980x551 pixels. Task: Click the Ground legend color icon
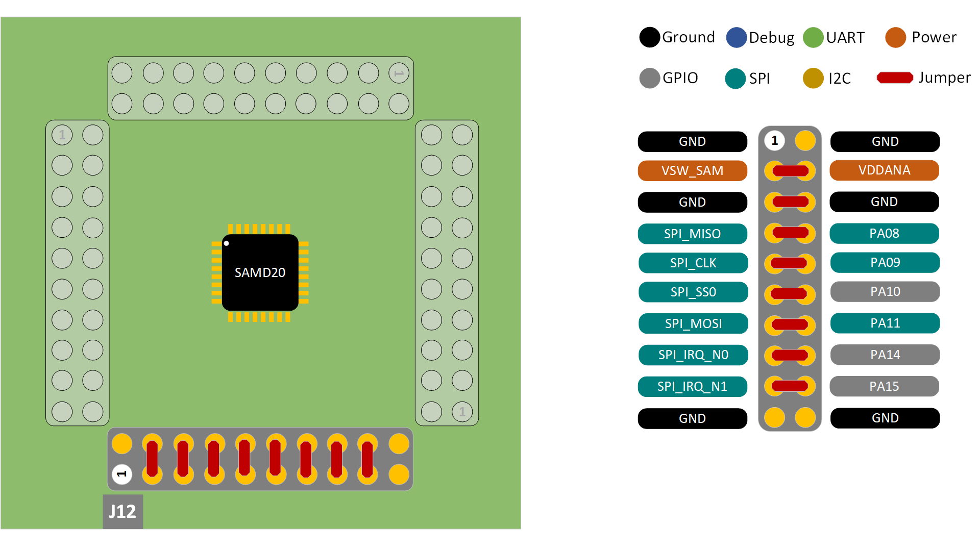pos(649,37)
